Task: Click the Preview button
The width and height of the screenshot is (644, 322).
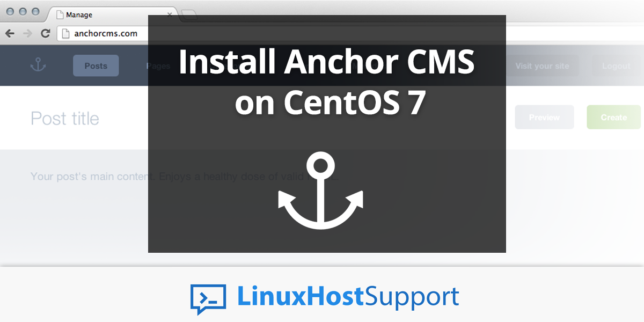Action: pyautogui.click(x=544, y=117)
